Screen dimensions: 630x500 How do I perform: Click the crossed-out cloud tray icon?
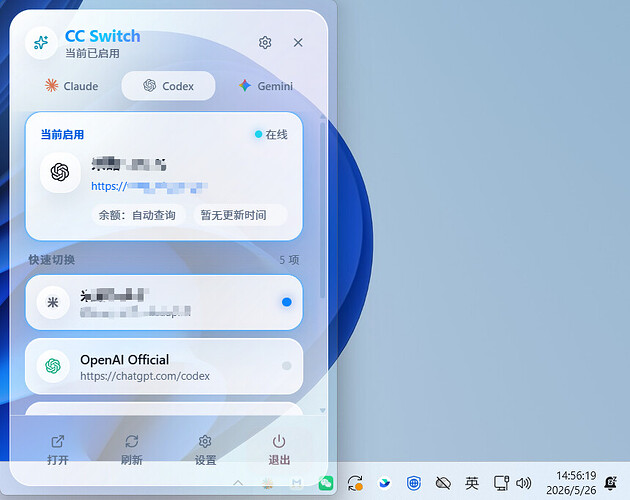point(443,483)
